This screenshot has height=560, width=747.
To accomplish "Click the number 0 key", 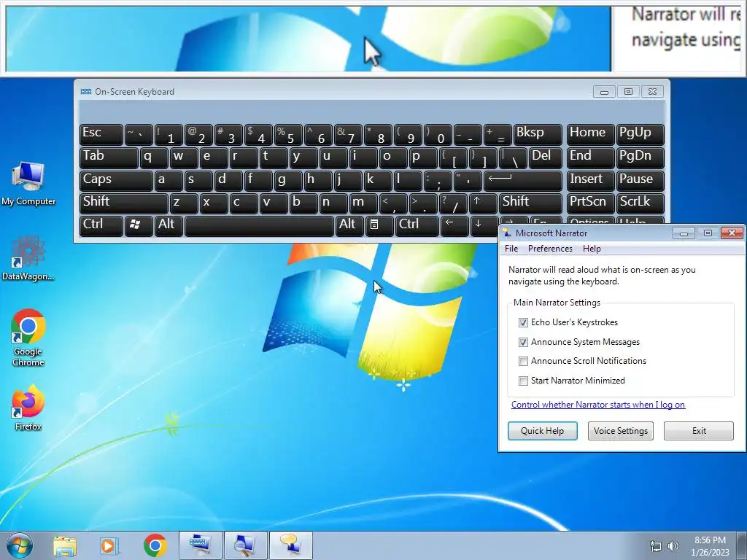I will 438,135.
